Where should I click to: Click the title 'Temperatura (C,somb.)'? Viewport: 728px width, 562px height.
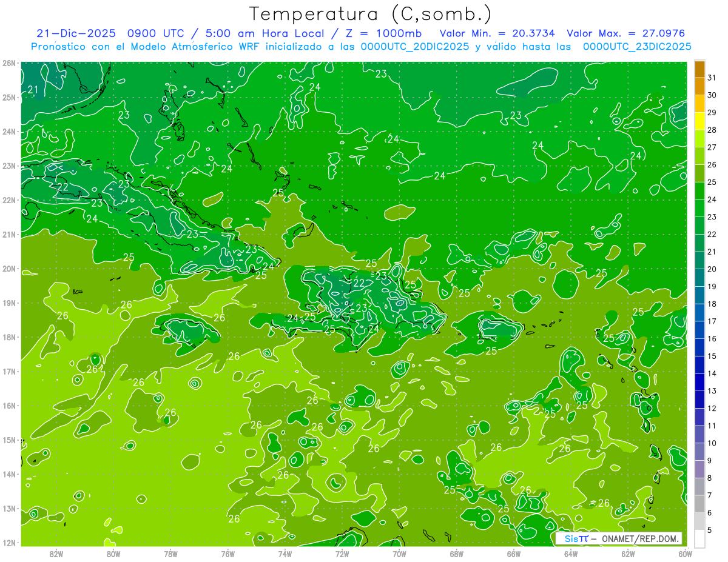tap(371, 13)
